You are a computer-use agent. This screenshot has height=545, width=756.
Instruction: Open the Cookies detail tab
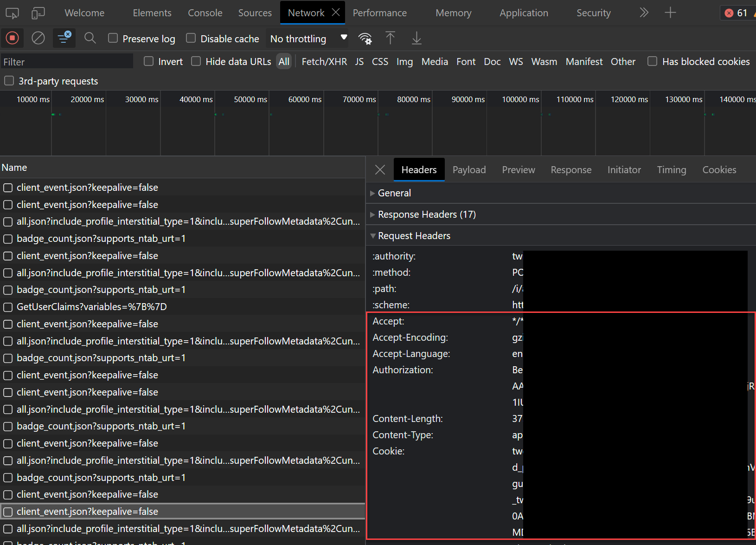[x=719, y=170]
